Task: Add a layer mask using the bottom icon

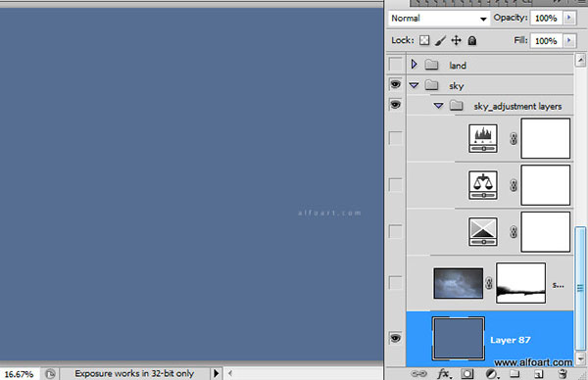Action: point(467,373)
